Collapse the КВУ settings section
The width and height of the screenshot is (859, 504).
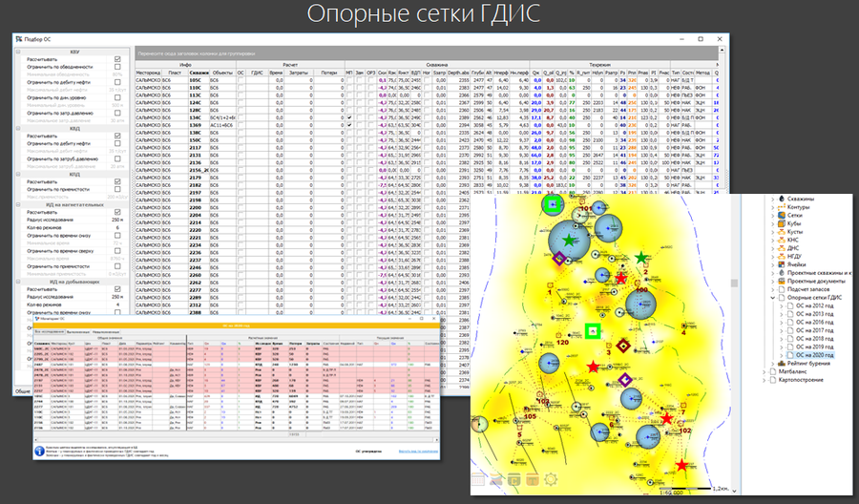[x=18, y=52]
